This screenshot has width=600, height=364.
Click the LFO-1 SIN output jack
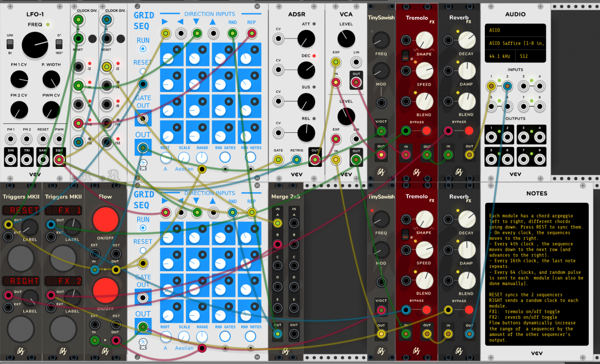[11, 160]
